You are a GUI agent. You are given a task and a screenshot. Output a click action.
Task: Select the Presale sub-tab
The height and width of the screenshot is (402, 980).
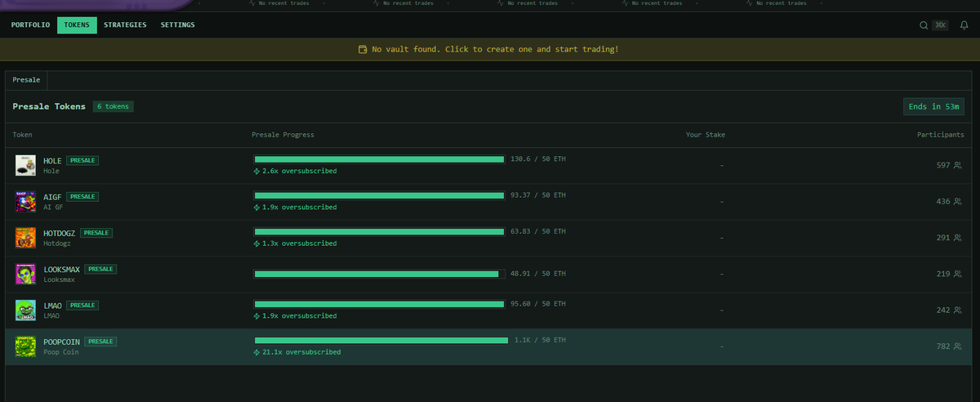26,80
